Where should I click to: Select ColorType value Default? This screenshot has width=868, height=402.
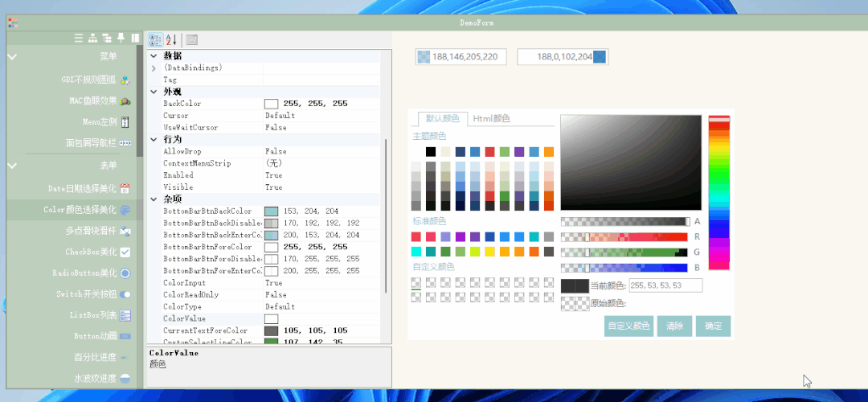point(280,307)
